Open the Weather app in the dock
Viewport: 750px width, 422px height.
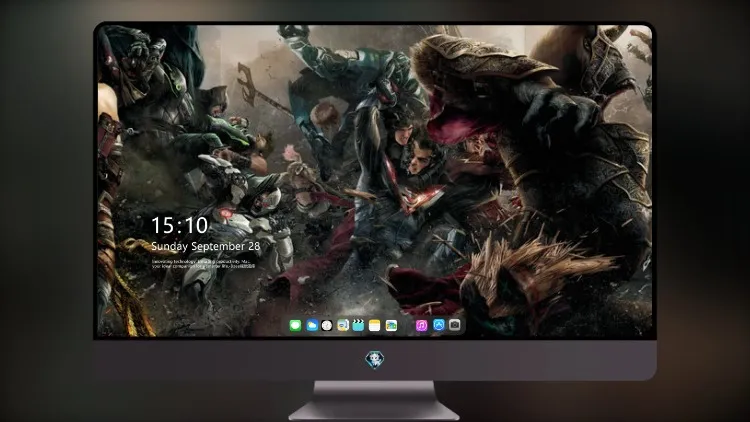coord(311,325)
